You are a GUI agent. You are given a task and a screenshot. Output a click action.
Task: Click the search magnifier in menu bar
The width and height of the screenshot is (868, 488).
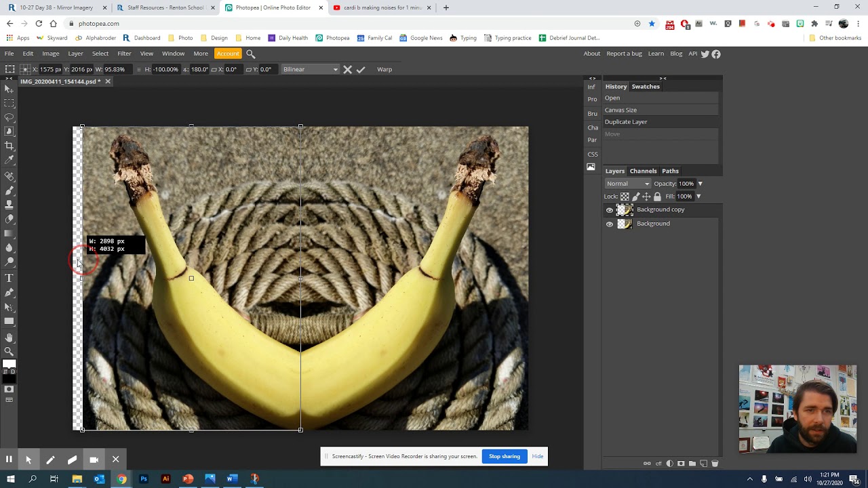pos(250,54)
